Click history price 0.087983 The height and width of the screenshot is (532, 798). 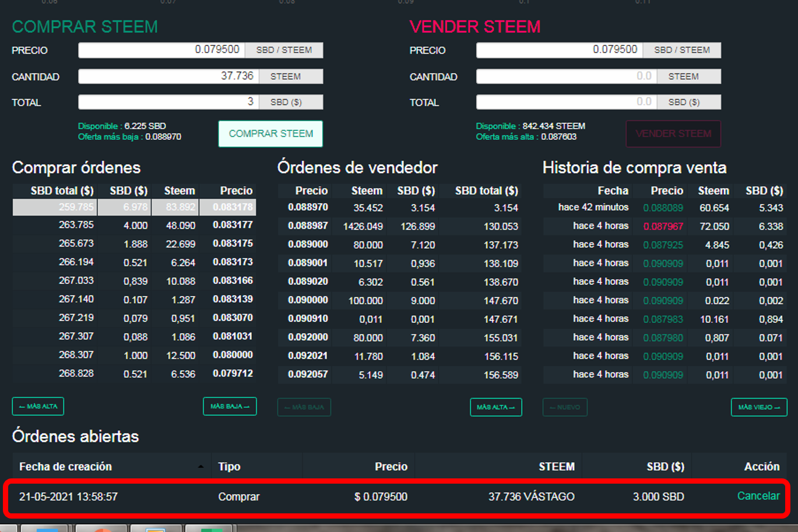click(x=663, y=319)
